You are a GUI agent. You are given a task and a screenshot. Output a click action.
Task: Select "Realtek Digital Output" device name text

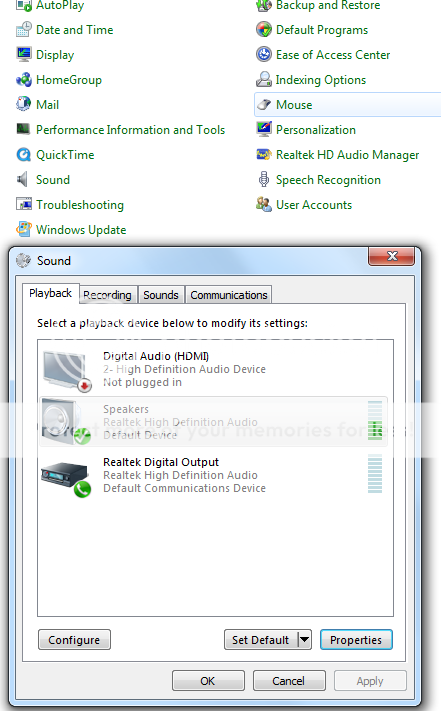point(161,462)
